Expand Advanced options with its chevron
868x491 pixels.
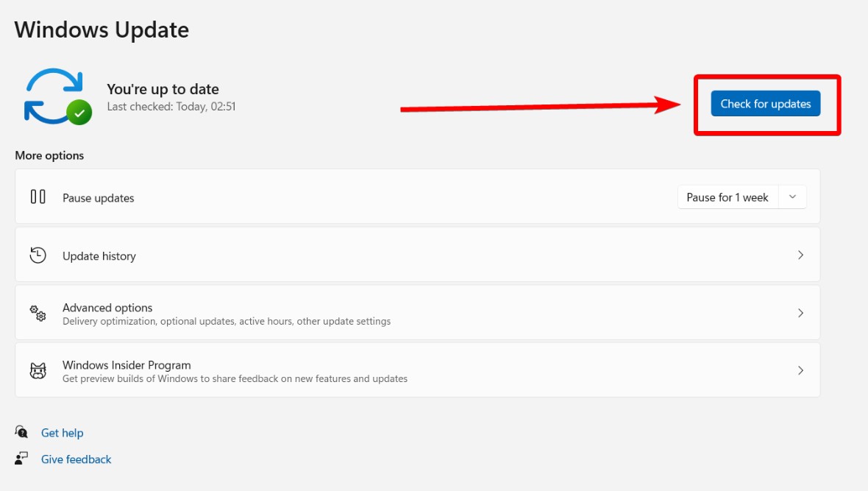(x=801, y=313)
